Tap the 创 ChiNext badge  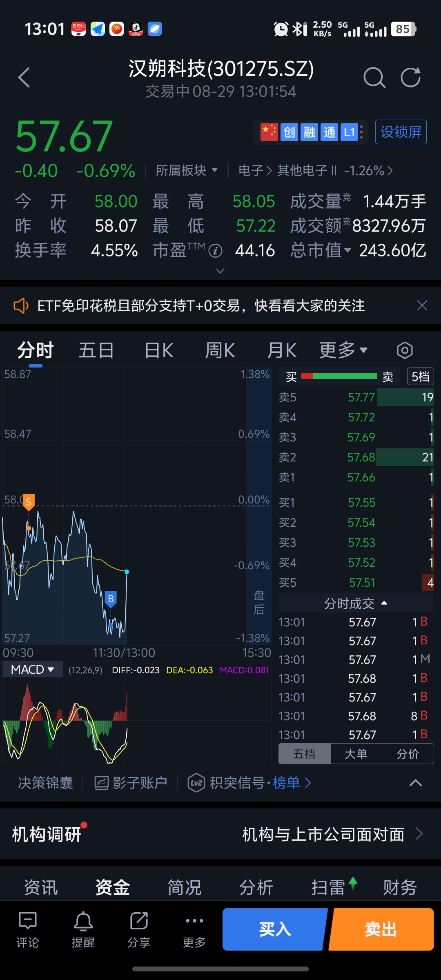coord(289,132)
